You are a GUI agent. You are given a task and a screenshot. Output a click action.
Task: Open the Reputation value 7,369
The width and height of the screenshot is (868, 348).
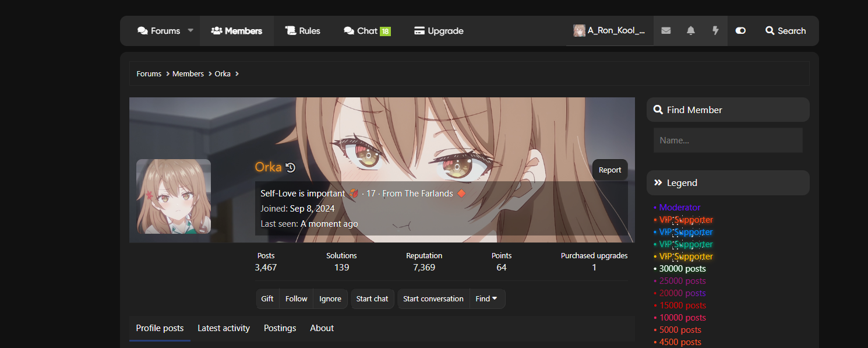[424, 268]
